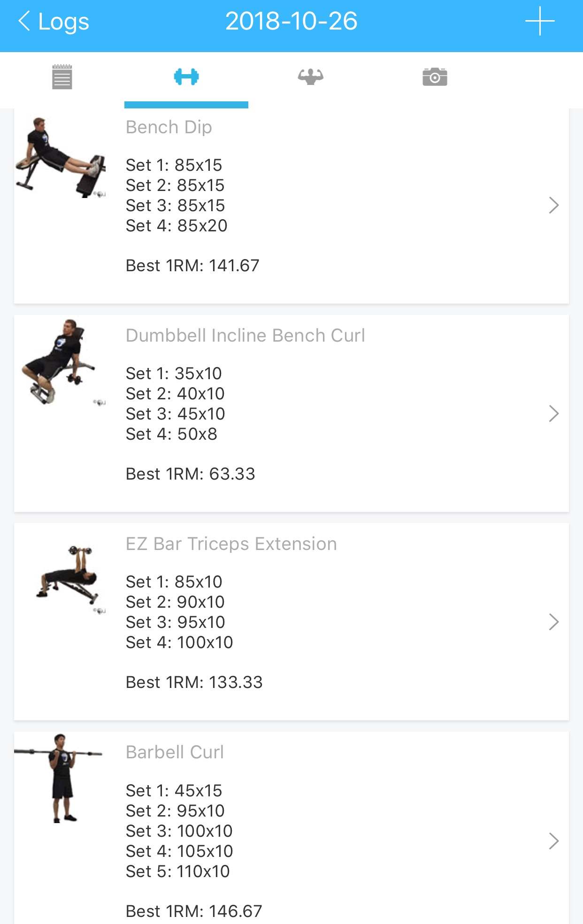Go back to Logs

pyautogui.click(x=54, y=22)
